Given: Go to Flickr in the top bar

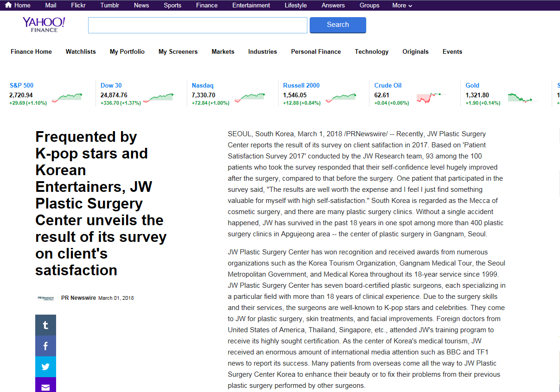Looking at the screenshot, I should point(78,6).
